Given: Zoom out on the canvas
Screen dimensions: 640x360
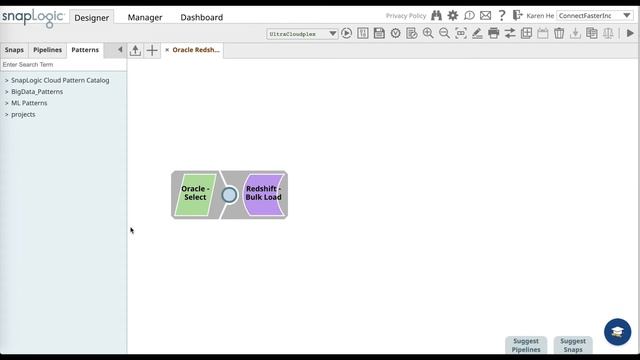Looking at the screenshot, I should click(x=444, y=33).
